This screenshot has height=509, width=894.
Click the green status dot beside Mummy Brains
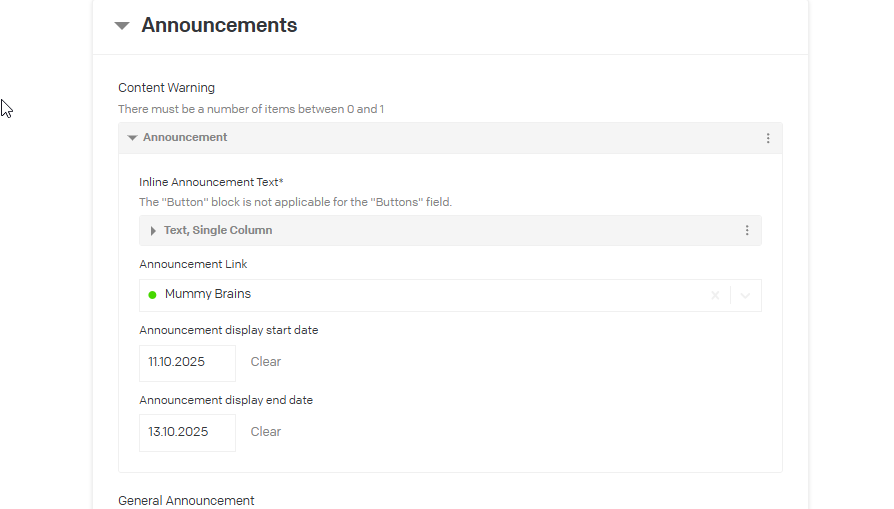[x=152, y=295]
